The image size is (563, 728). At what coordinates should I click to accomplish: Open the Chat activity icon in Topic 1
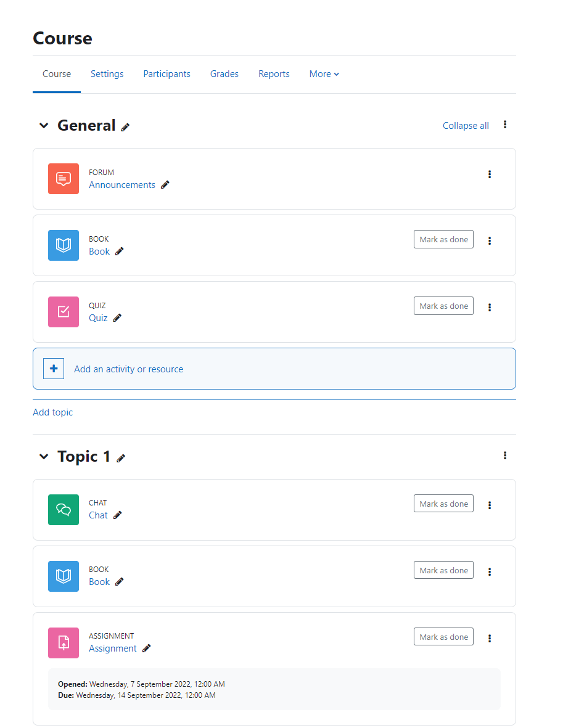[x=63, y=510]
